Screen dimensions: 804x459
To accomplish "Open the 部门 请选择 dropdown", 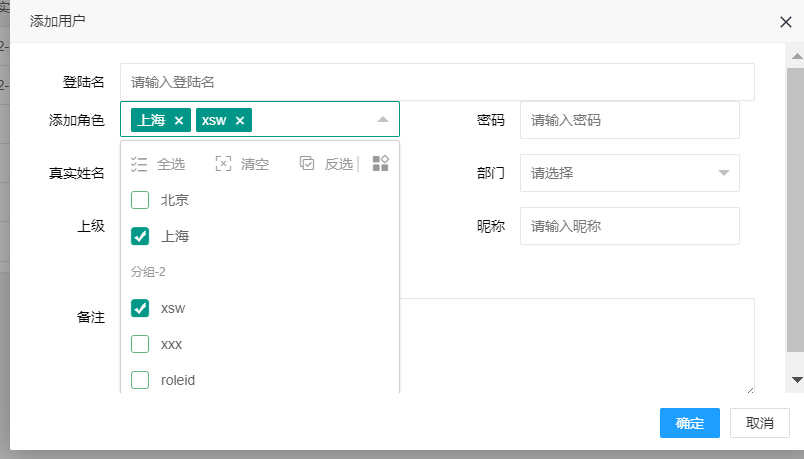I will click(630, 173).
